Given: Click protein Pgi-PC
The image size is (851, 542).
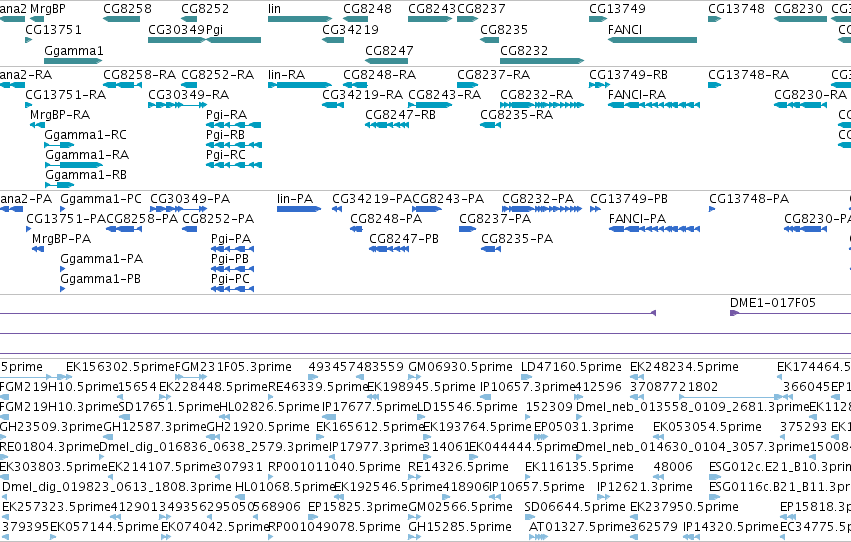Looking at the screenshot, I should tap(232, 290).
